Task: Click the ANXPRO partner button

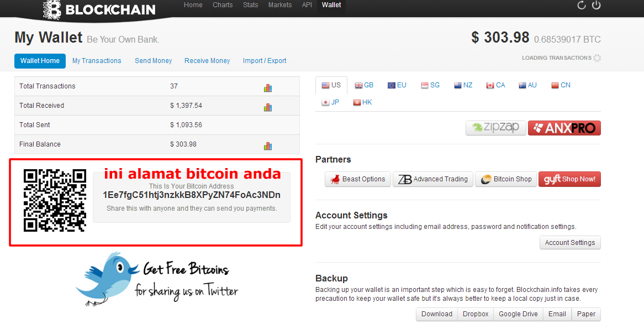Action: coord(564,128)
